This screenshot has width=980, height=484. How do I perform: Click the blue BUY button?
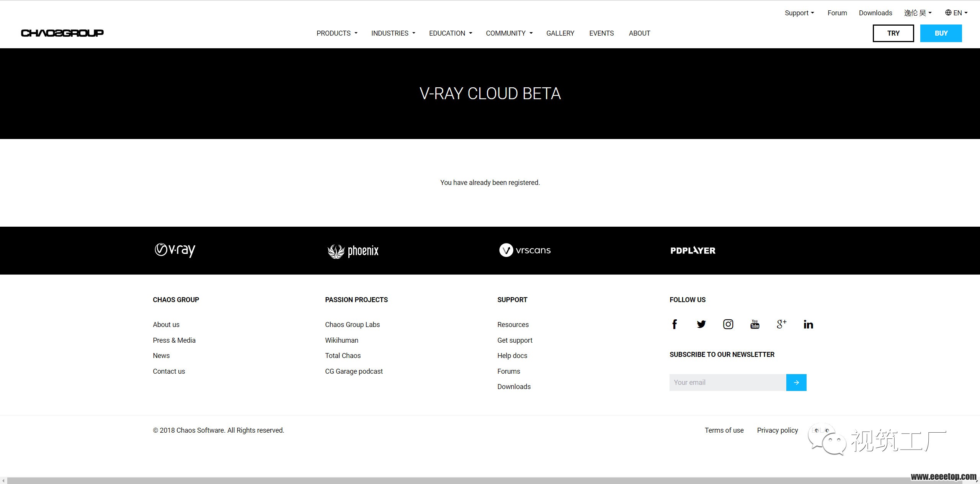[941, 33]
